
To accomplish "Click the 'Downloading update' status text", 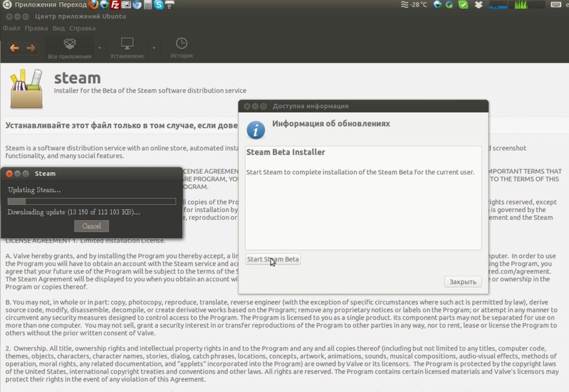I will point(74,212).
